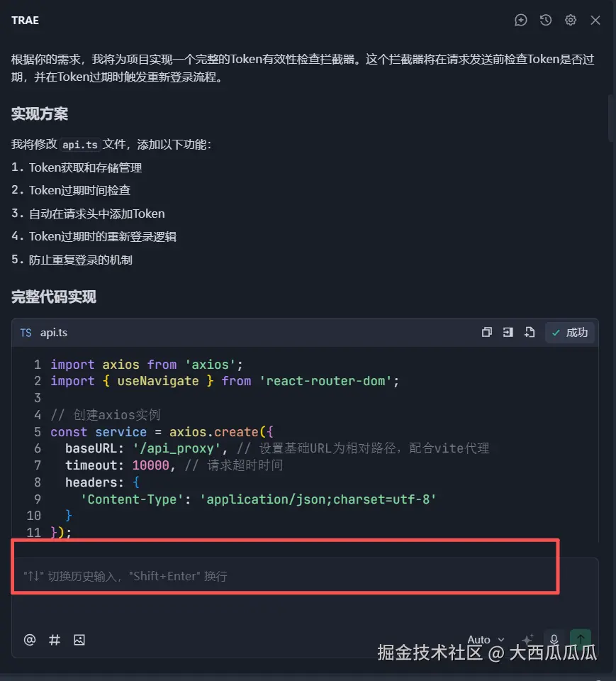Click the vertical scrollbar on the right edge
The height and width of the screenshot is (681, 616).
pyautogui.click(x=611, y=118)
